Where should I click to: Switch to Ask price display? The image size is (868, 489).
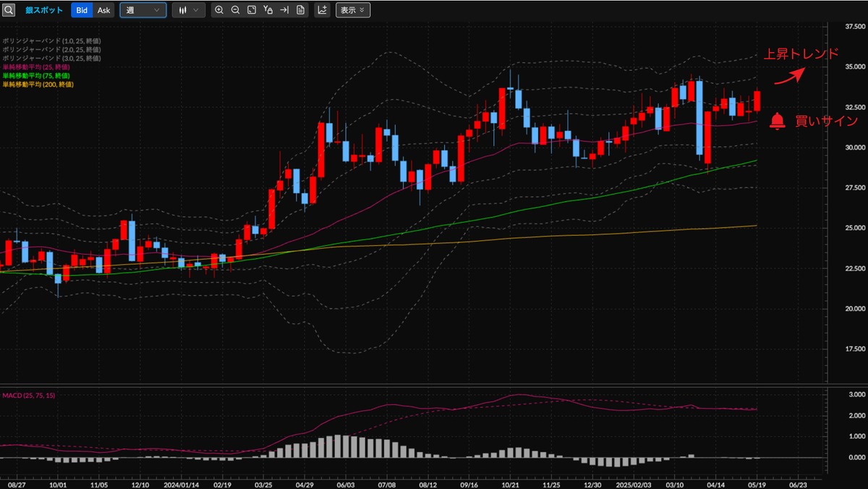pos(103,9)
